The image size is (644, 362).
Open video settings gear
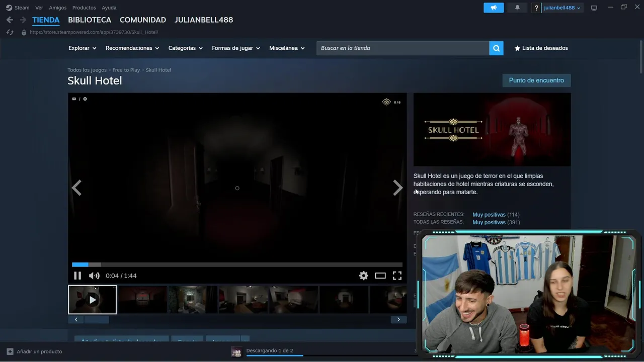point(363,276)
